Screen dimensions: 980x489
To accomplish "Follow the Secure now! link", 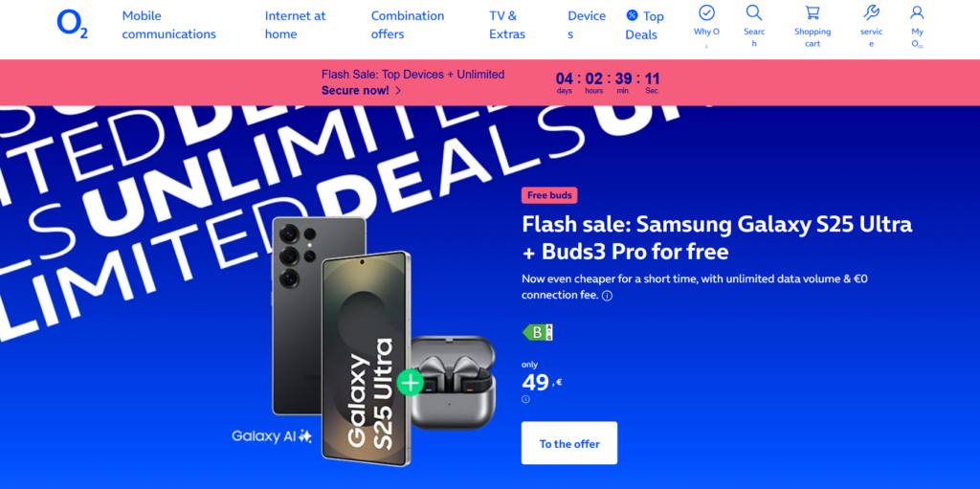I will click(x=361, y=91).
